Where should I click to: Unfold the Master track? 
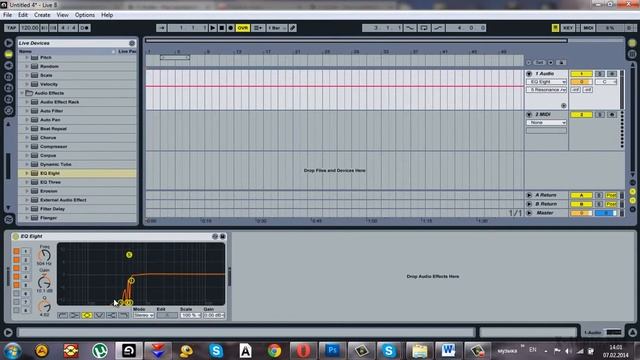(x=529, y=213)
